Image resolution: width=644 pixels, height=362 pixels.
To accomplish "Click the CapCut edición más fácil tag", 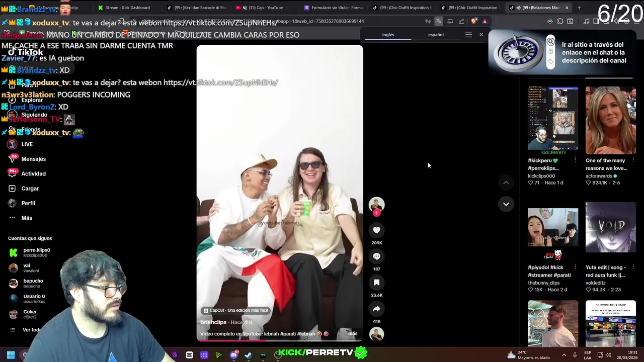I will coord(235,310).
